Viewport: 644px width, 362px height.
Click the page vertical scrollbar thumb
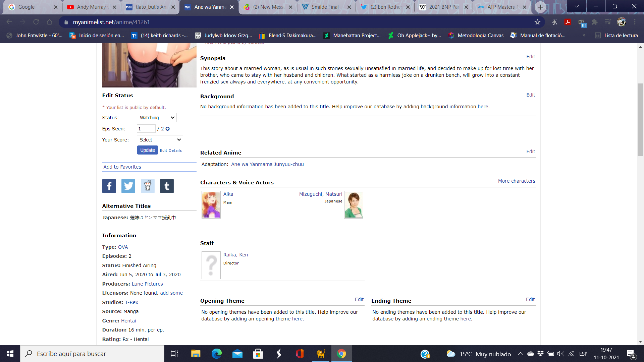[x=640, y=120]
